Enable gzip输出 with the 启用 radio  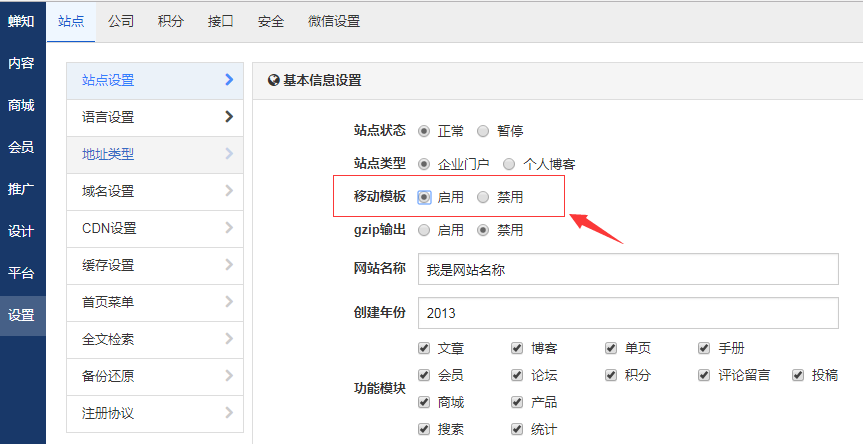point(424,230)
